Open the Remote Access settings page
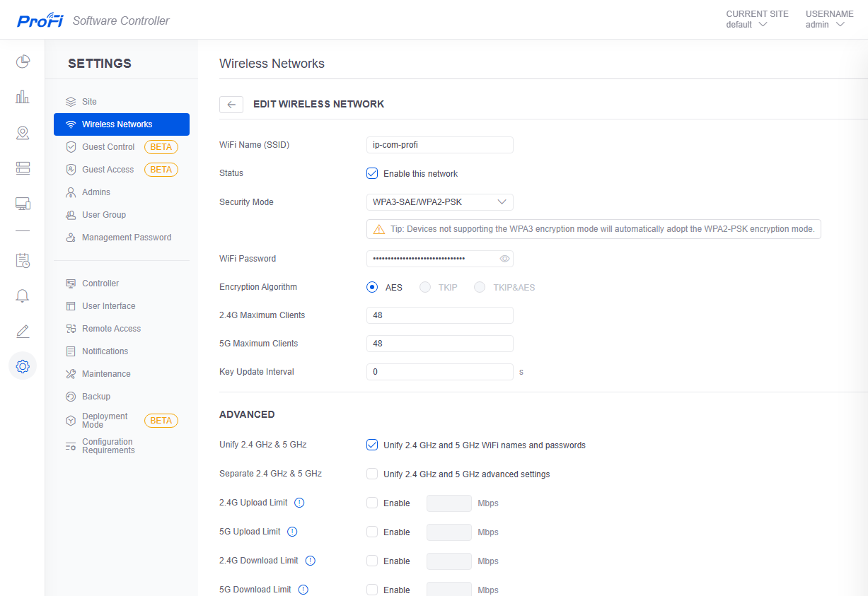This screenshot has width=868, height=596. (x=111, y=329)
